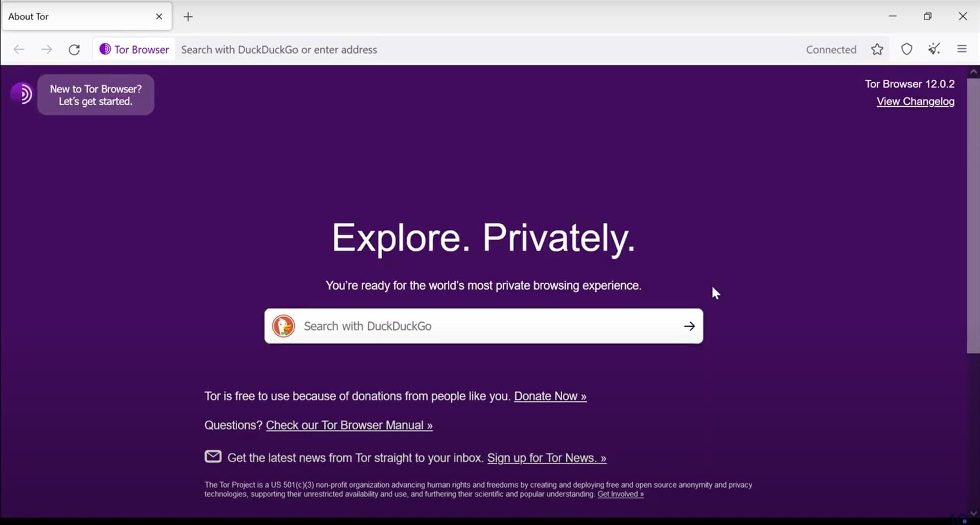Focus the address bar field
Screen dimensions: 980x525
point(485,50)
